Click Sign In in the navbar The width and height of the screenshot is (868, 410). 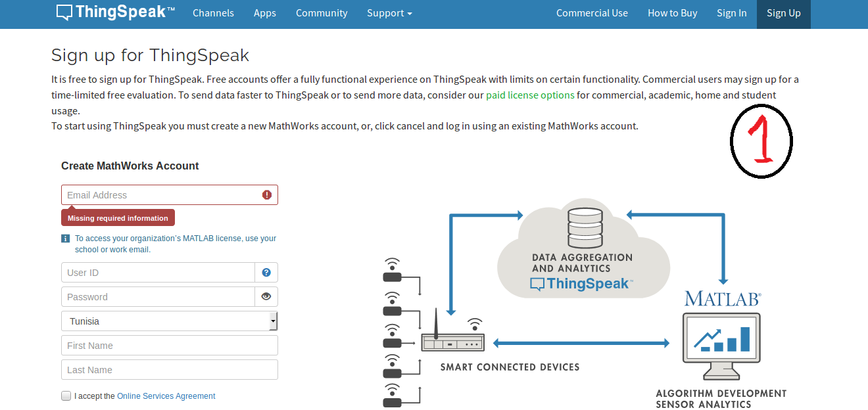[x=732, y=13]
